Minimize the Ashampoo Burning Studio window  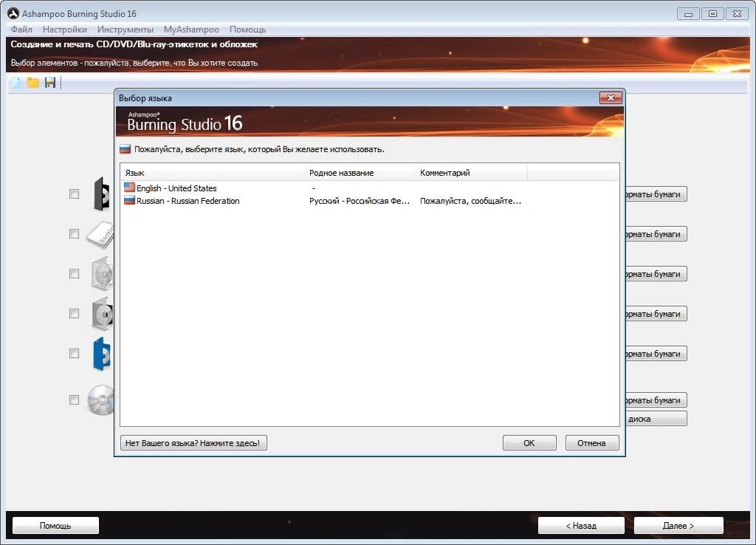(x=689, y=14)
